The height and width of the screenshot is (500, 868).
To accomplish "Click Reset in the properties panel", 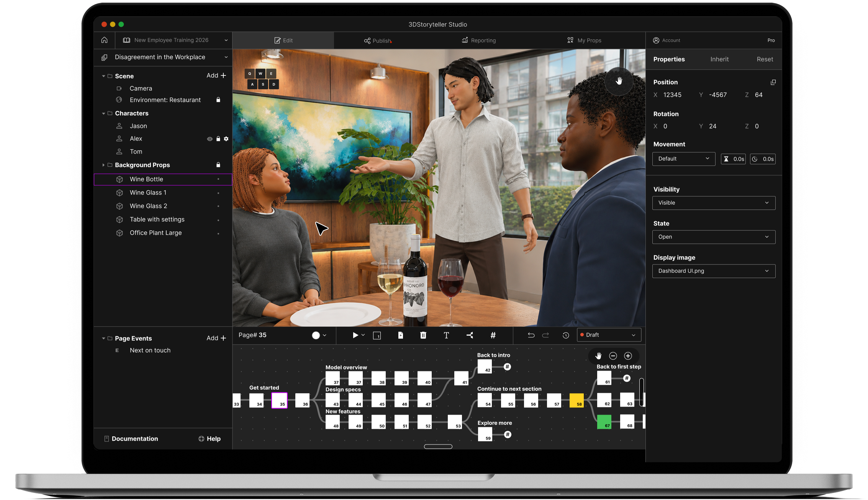I will tap(765, 59).
